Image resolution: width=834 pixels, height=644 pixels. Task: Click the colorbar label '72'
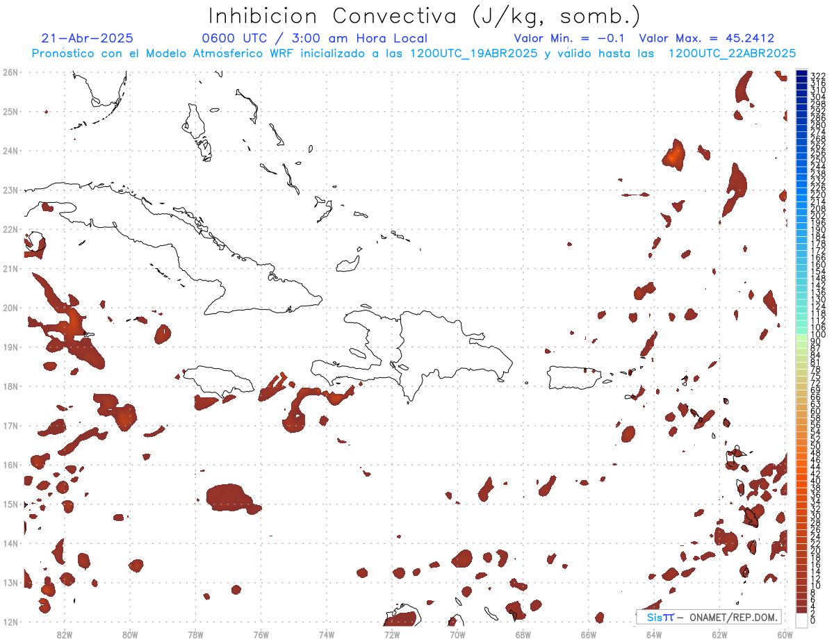816,383
